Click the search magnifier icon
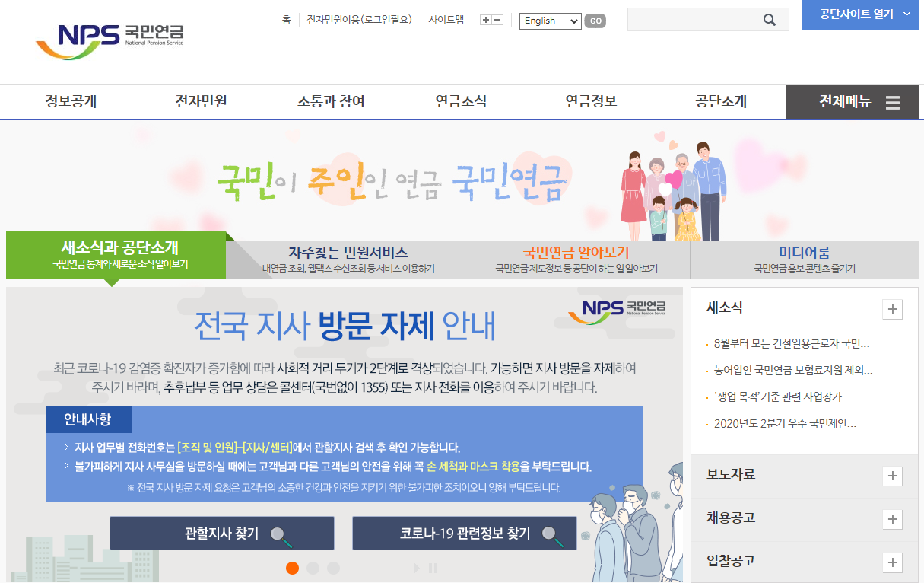This screenshot has height=583, width=924. pyautogui.click(x=769, y=21)
